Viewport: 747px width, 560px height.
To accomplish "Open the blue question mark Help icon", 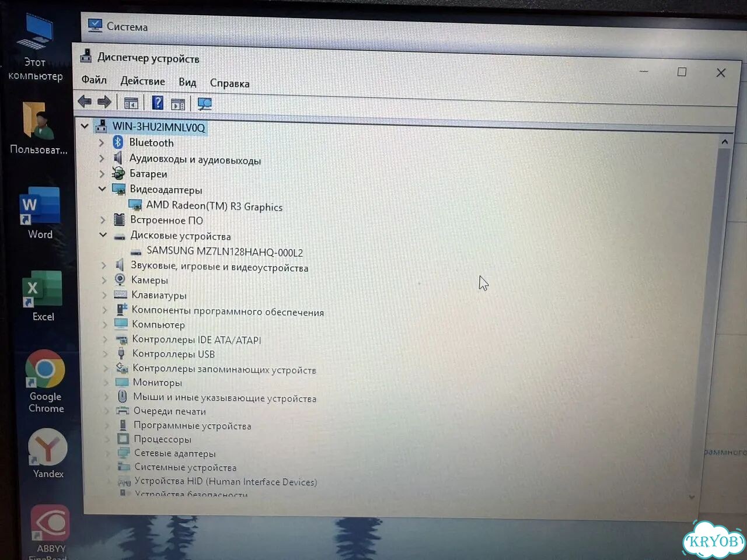I will click(158, 103).
